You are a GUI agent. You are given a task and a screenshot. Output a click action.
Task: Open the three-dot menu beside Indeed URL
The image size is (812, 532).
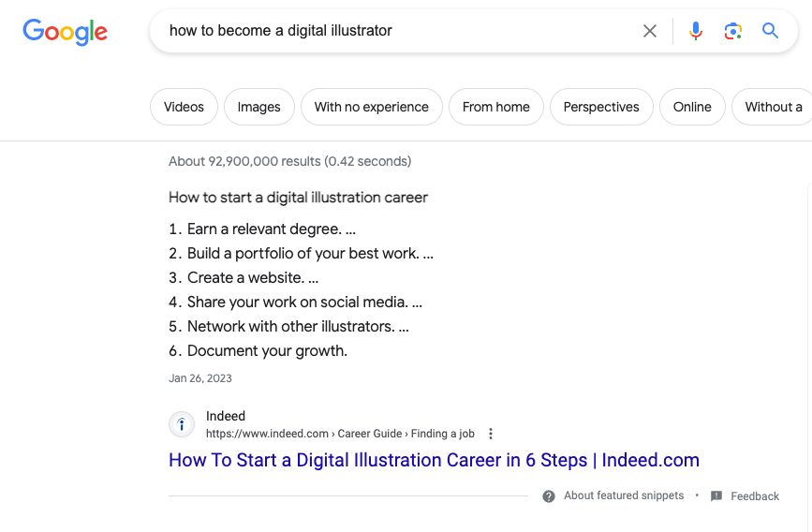point(491,434)
